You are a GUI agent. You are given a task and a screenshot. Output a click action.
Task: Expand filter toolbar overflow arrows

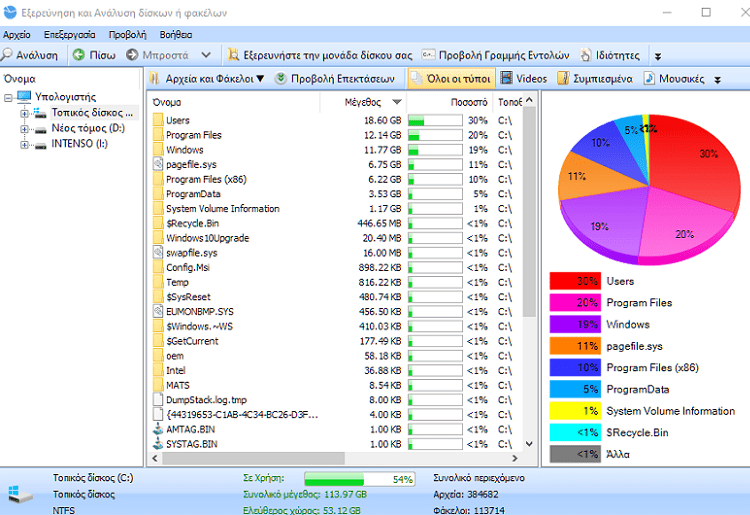point(717,80)
